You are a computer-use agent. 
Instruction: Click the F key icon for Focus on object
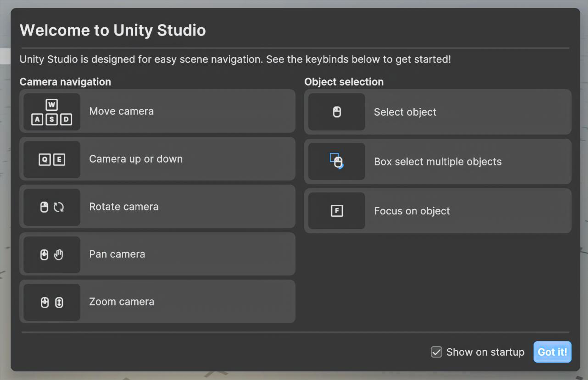[x=337, y=211]
